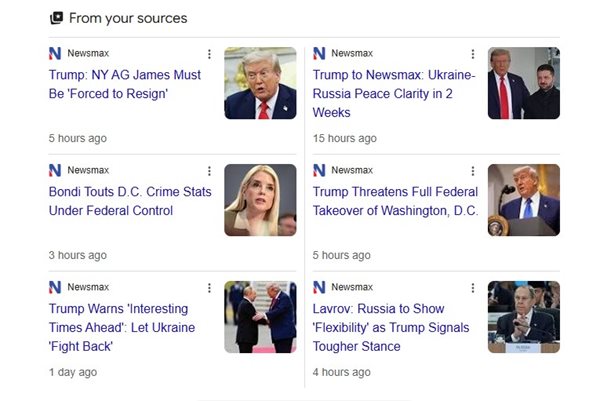
Task: Click thumbnail for Lavrov Flexibility story
Action: tap(523, 317)
